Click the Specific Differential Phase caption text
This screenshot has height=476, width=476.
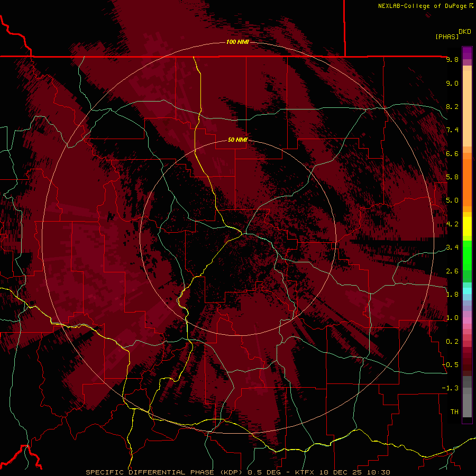tap(238, 472)
